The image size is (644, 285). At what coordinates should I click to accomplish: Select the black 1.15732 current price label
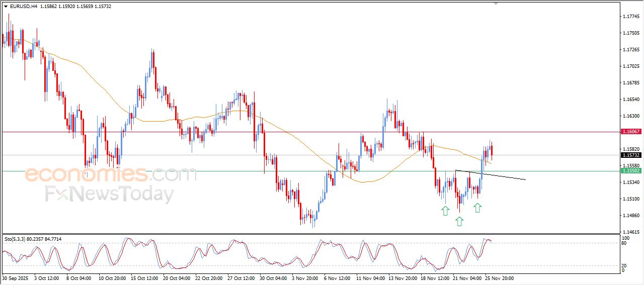631,155
